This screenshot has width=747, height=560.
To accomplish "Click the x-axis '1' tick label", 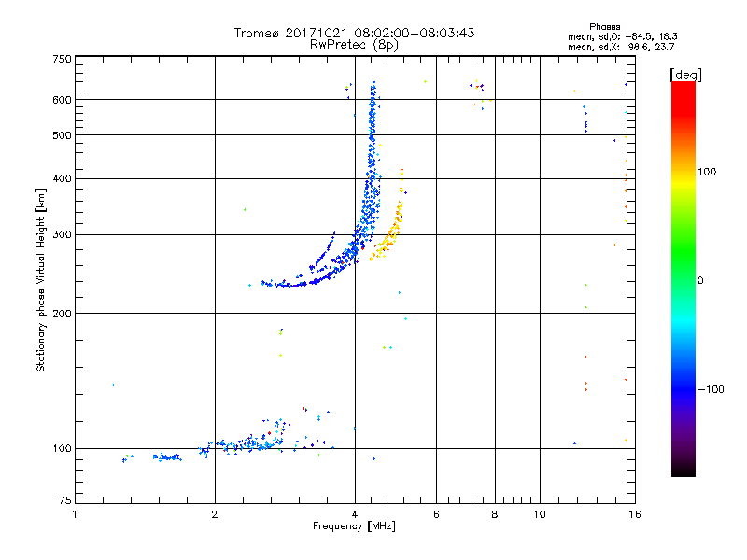I will coord(75,514).
